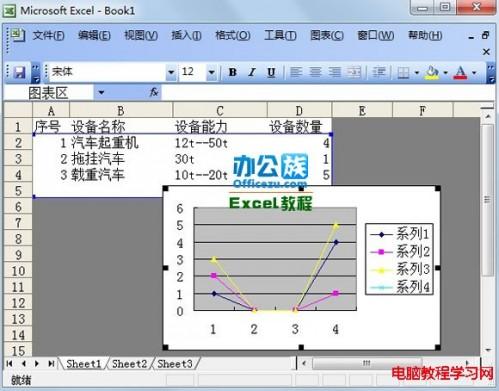Click the Save icon in toolbar
Image resolution: width=499 pixels, height=391 pixels.
pos(19,72)
